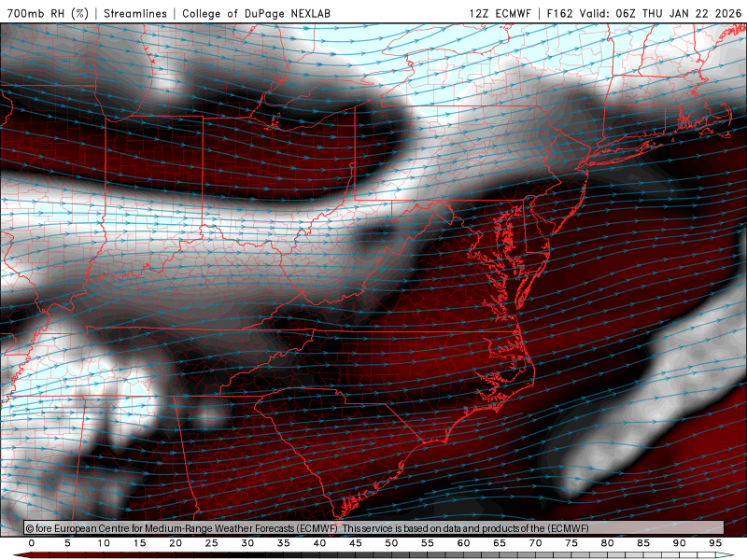The width and height of the screenshot is (747, 560).
Task: Click the "700mb RH (%)" title text
Action: (x=48, y=13)
